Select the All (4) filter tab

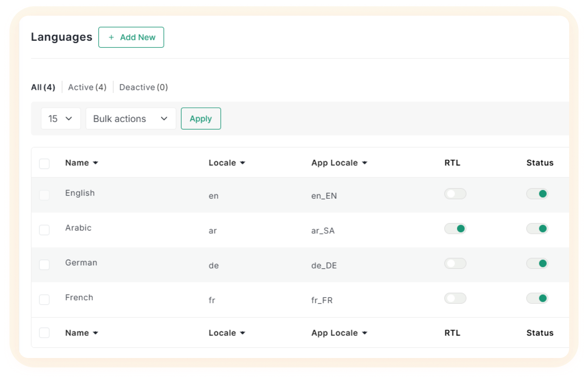[43, 87]
